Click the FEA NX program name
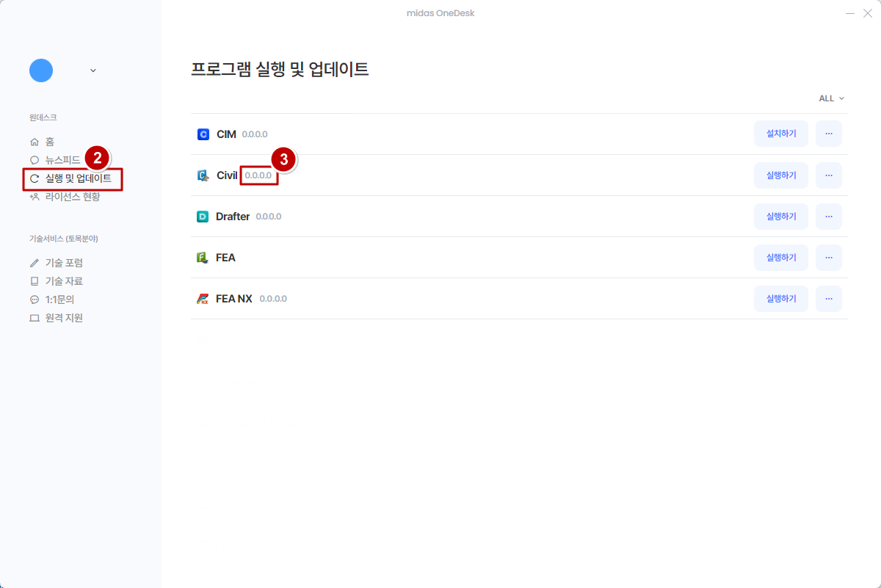This screenshot has height=588, width=881. [234, 299]
